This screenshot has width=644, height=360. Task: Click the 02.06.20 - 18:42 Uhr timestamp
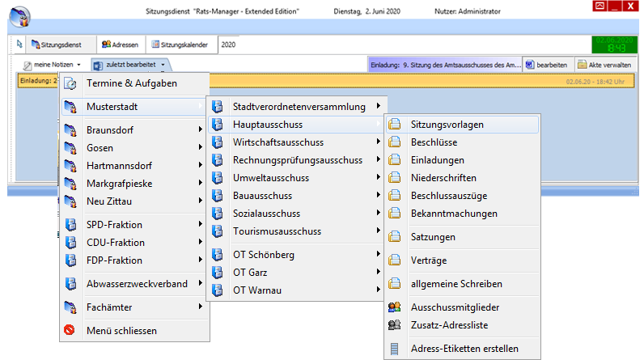pyautogui.click(x=595, y=82)
